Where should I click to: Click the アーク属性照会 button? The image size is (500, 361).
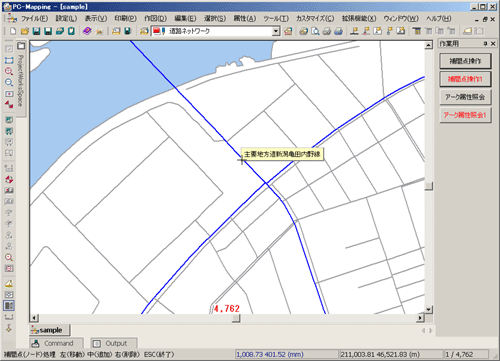coord(465,97)
